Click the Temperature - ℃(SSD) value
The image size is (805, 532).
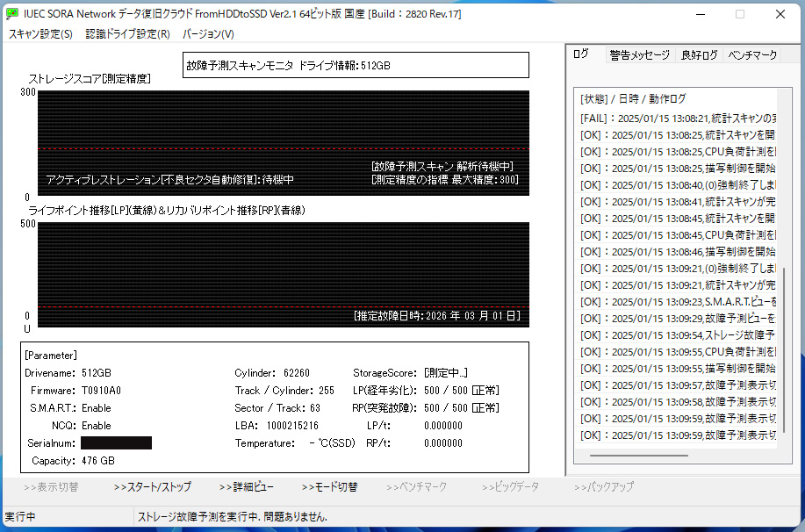point(332,443)
